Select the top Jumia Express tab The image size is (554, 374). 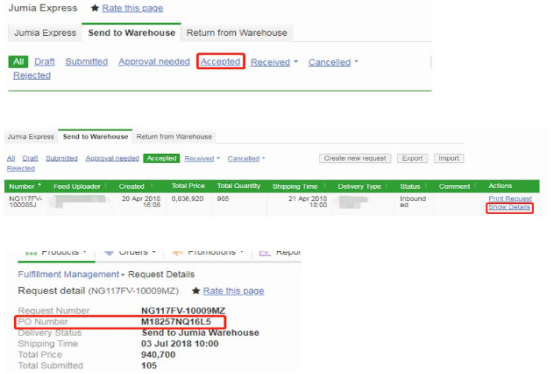45,33
